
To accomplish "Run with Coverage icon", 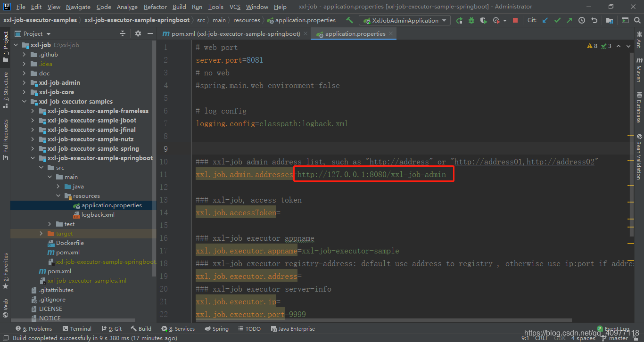I will tap(484, 20).
